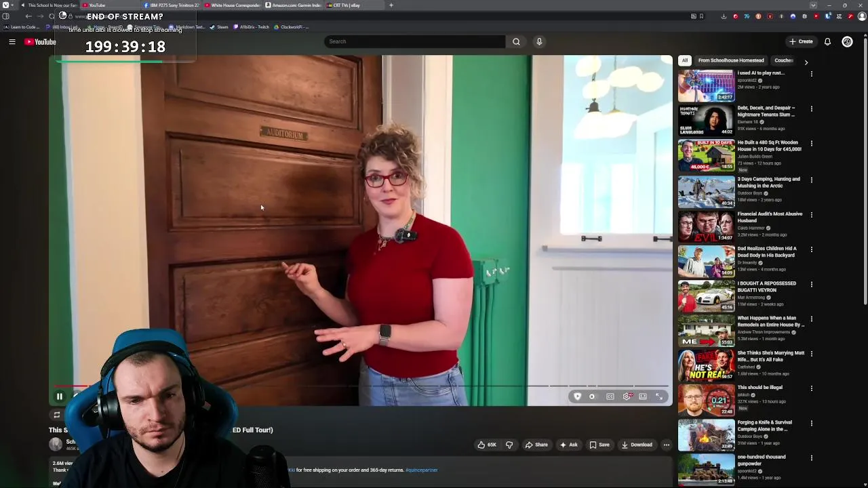Open a new browser tab
Screen dimensions: 868x488
click(x=391, y=5)
